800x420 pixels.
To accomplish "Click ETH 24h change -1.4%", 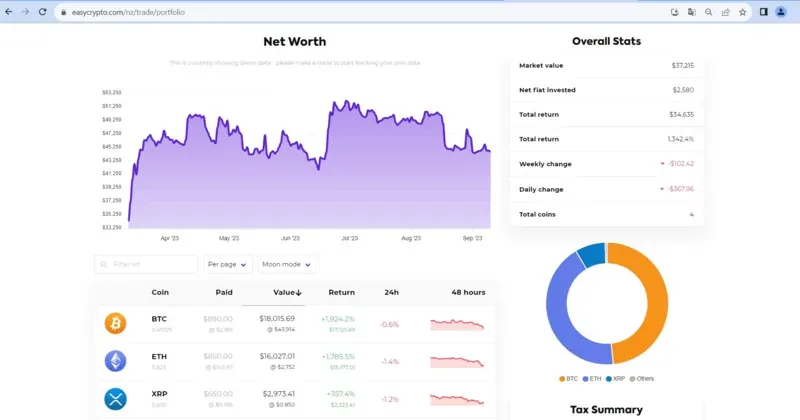I will 390,362.
